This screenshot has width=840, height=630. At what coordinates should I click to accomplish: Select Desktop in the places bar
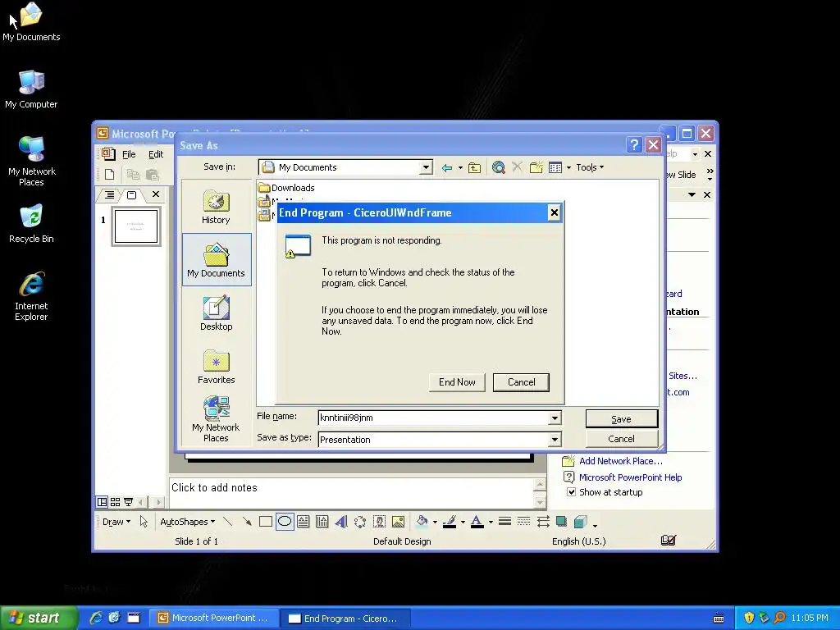(216, 313)
